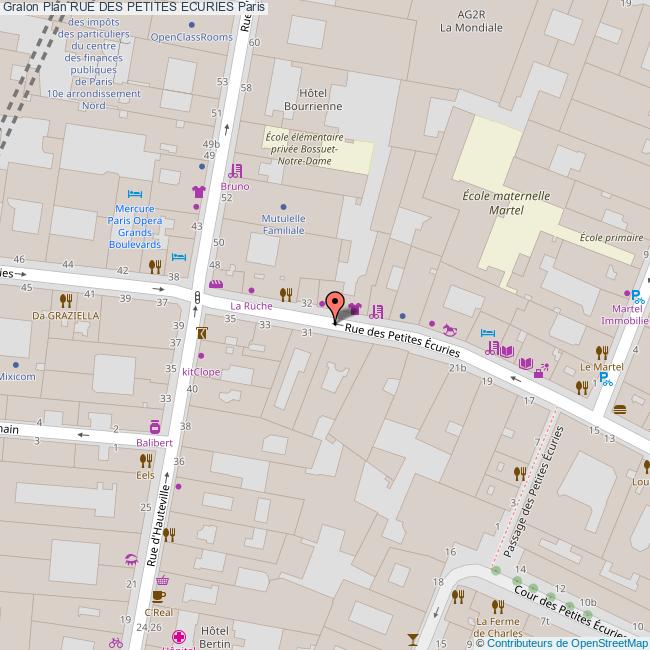The width and height of the screenshot is (650, 650).
Task: Select the Balibert perfume shop icon
Action: pos(155,427)
